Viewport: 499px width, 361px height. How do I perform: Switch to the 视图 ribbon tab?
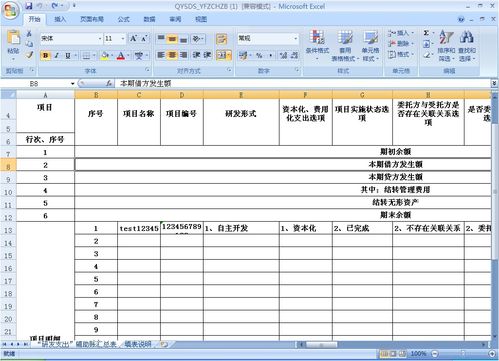pyautogui.click(x=201, y=19)
